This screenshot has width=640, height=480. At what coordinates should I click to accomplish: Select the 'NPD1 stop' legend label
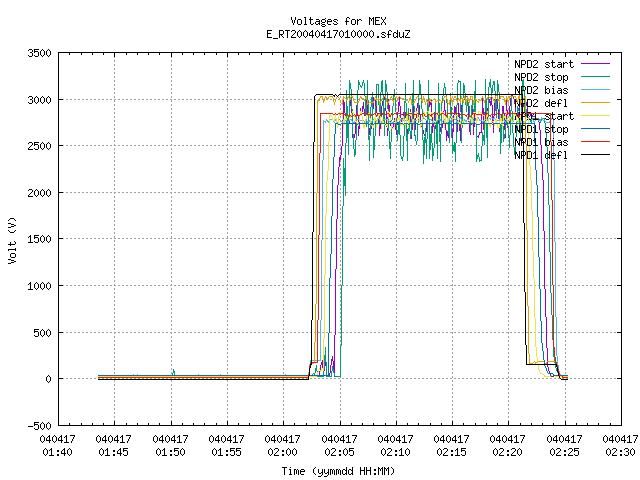(x=541, y=129)
